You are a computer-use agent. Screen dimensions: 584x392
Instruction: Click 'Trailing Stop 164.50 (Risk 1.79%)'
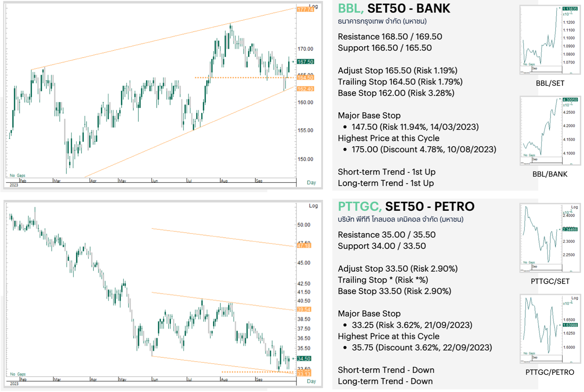(x=400, y=82)
